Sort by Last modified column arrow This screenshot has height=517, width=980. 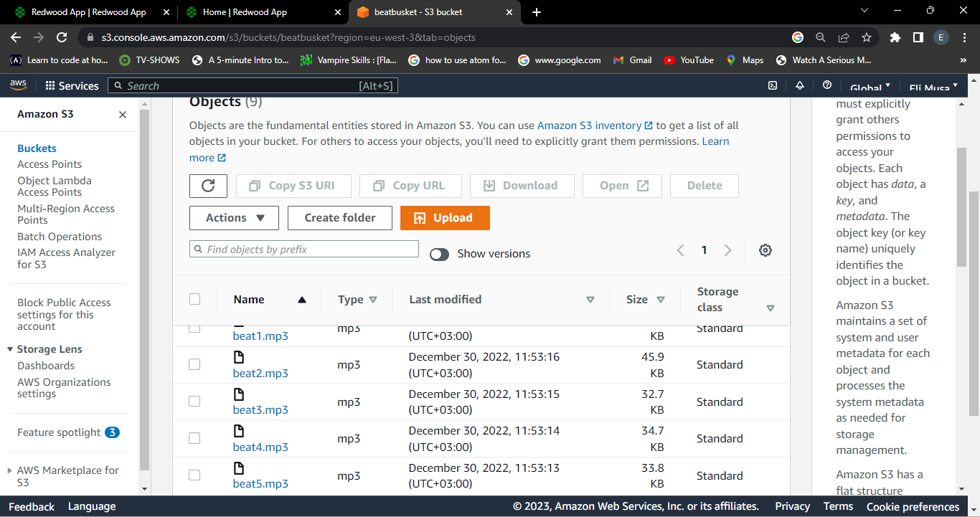click(x=590, y=300)
